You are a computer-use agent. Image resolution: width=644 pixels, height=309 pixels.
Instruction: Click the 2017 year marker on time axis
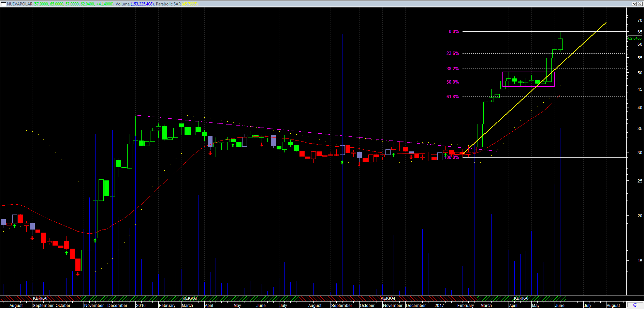(439, 305)
